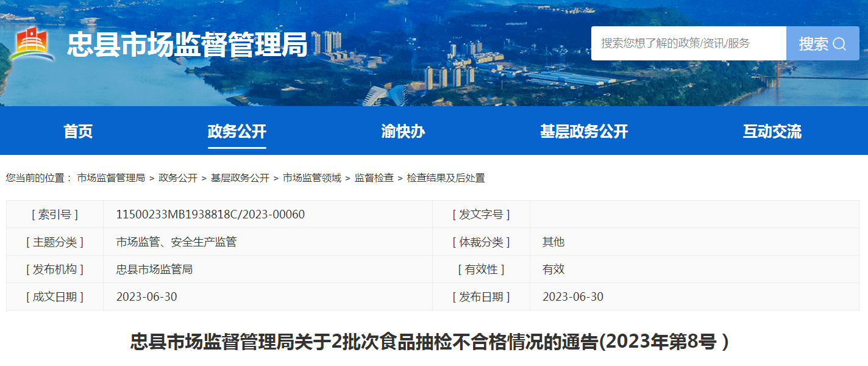
Task: Click the [ 发布日期 ] label cell
Action: [481, 296]
